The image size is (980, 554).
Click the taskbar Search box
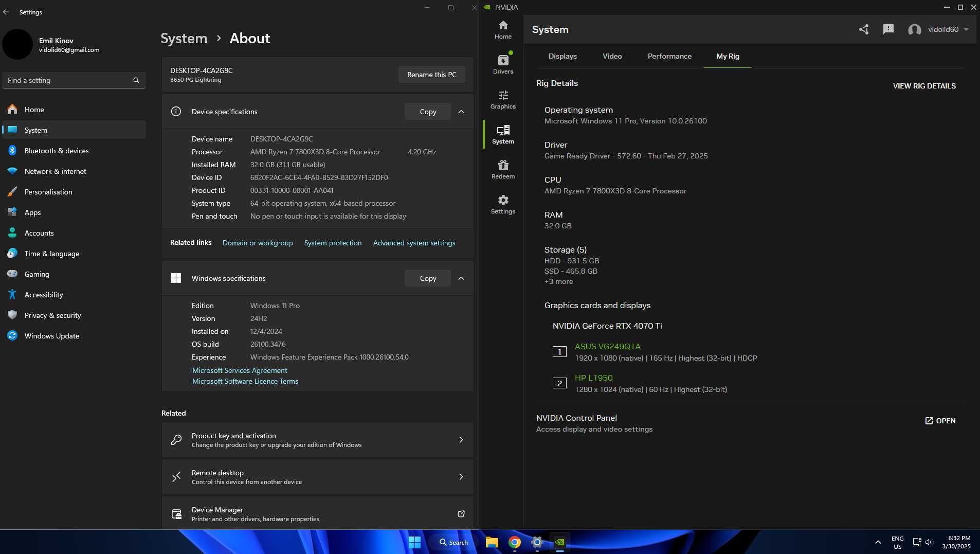click(453, 542)
